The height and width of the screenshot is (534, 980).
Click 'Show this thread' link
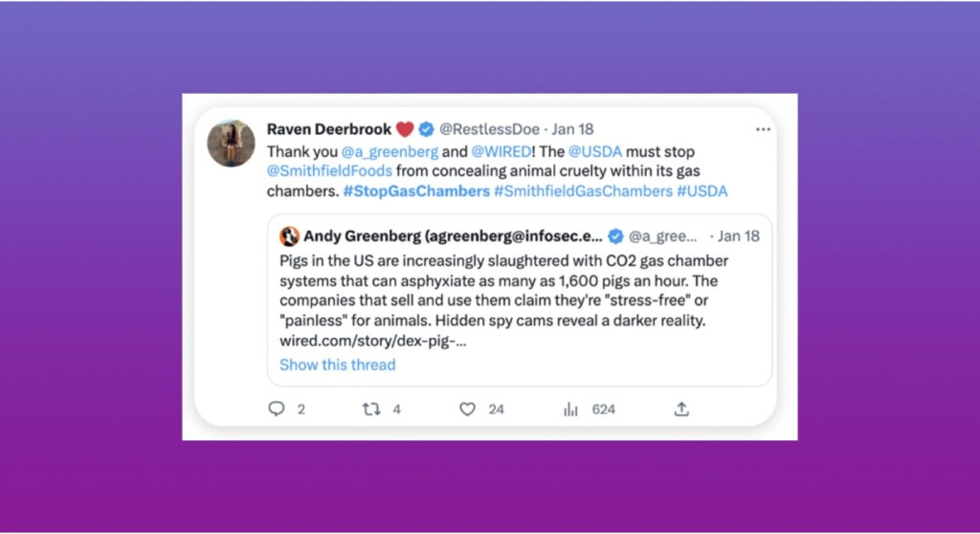point(337,365)
